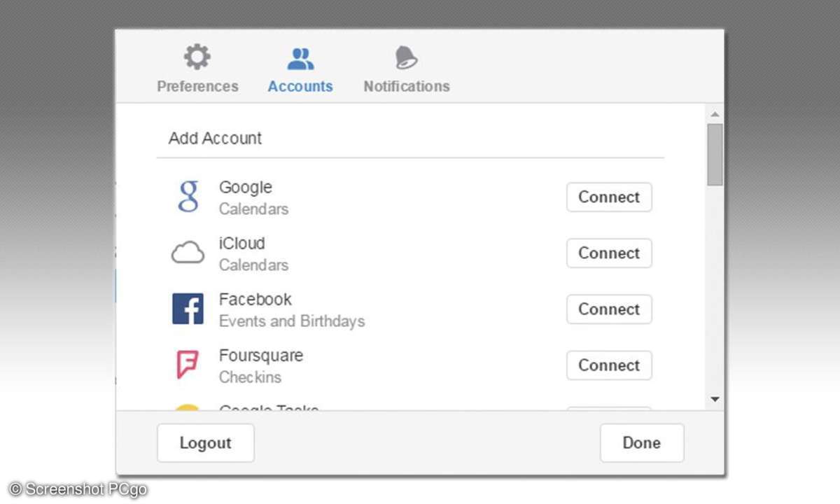
Task: Click the account list scrollbar thumb
Action: coord(715,155)
